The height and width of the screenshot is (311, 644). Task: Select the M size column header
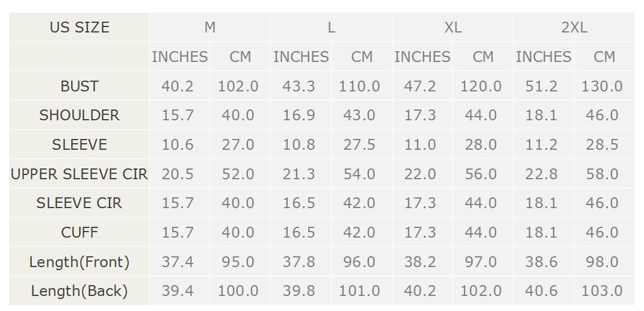pyautogui.click(x=210, y=27)
